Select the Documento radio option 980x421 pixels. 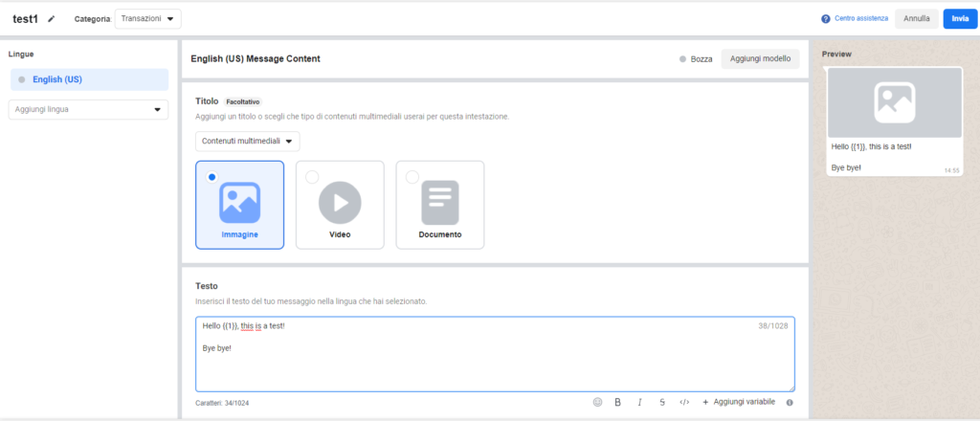tap(412, 177)
